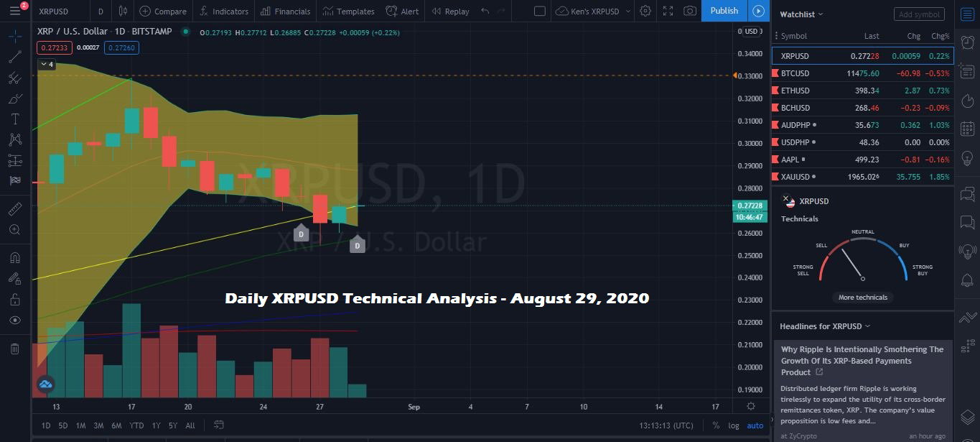Select the brush drawing tool

(x=15, y=98)
